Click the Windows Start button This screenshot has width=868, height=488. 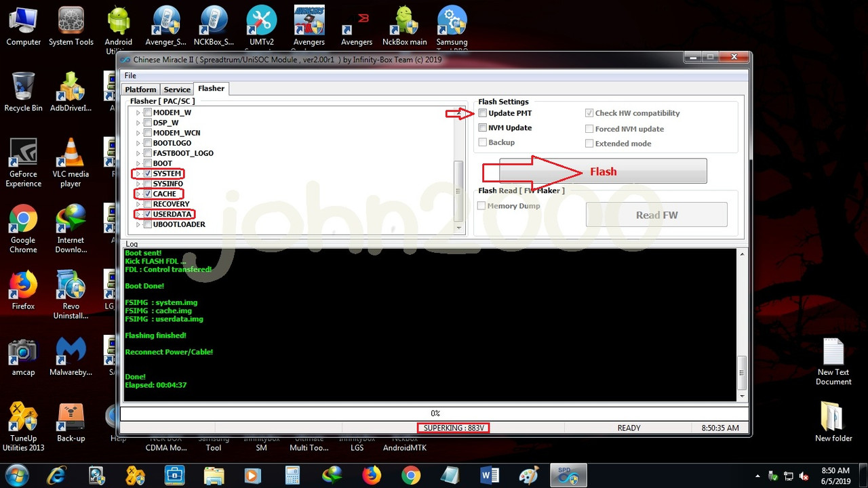[x=16, y=475]
